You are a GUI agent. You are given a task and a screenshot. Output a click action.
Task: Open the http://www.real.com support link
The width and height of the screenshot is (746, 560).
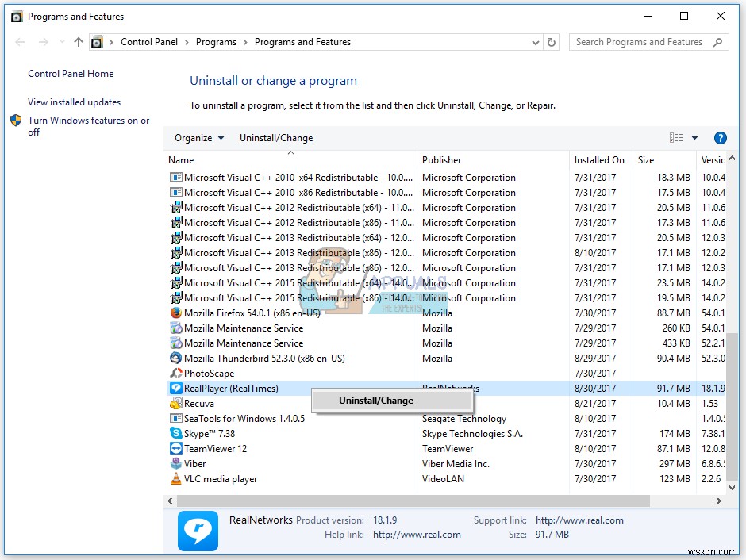pos(579,520)
